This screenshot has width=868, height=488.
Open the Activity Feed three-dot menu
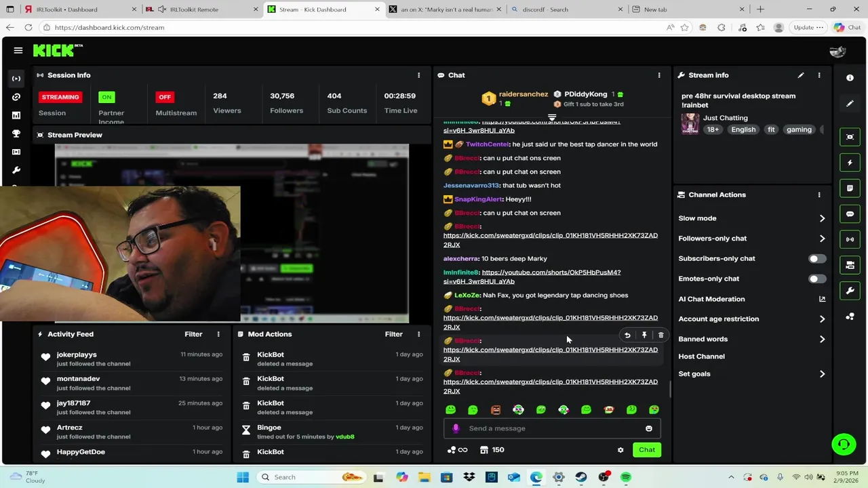click(x=218, y=334)
